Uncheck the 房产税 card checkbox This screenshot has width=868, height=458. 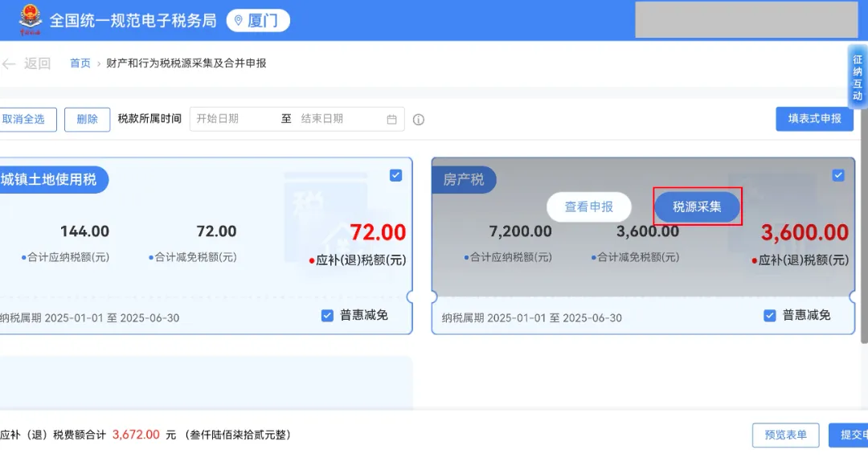pyautogui.click(x=838, y=175)
